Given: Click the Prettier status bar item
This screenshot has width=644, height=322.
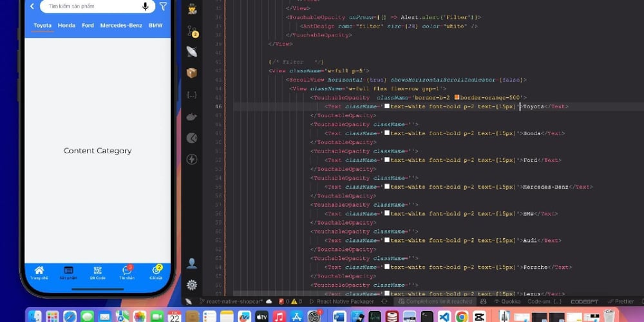Looking at the screenshot, I should pyautogui.click(x=621, y=301).
